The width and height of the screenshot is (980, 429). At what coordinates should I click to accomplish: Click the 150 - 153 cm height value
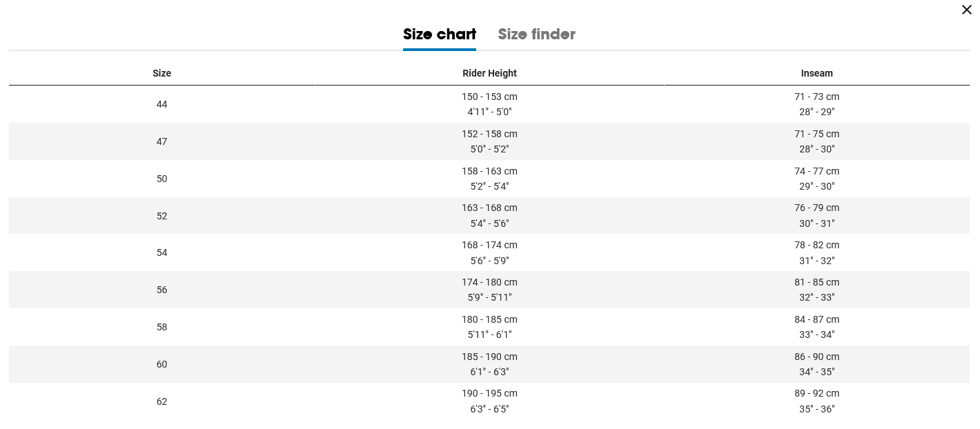click(x=489, y=97)
